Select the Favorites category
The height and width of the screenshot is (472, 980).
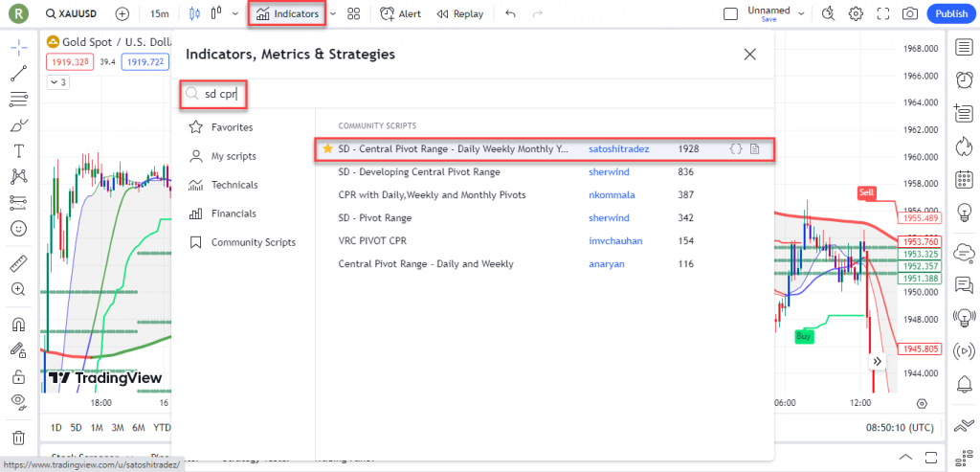click(x=242, y=127)
